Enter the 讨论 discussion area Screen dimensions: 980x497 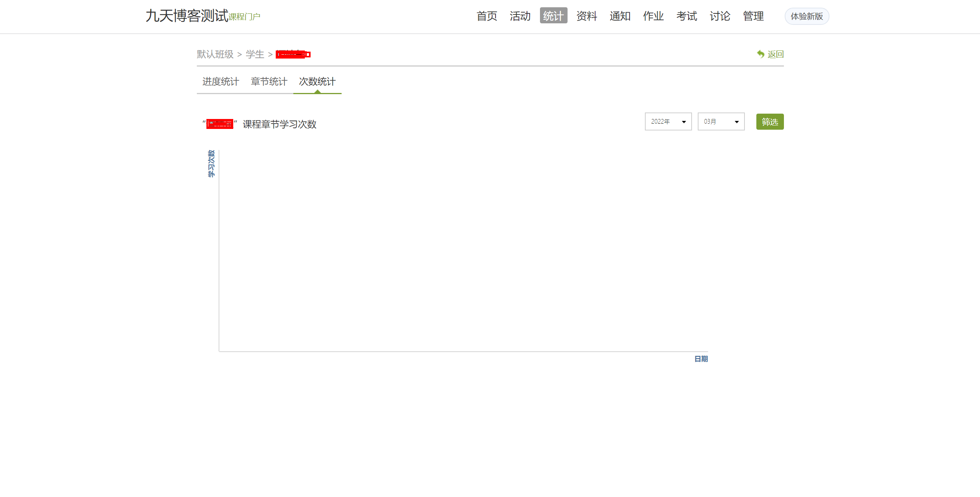coord(720,16)
